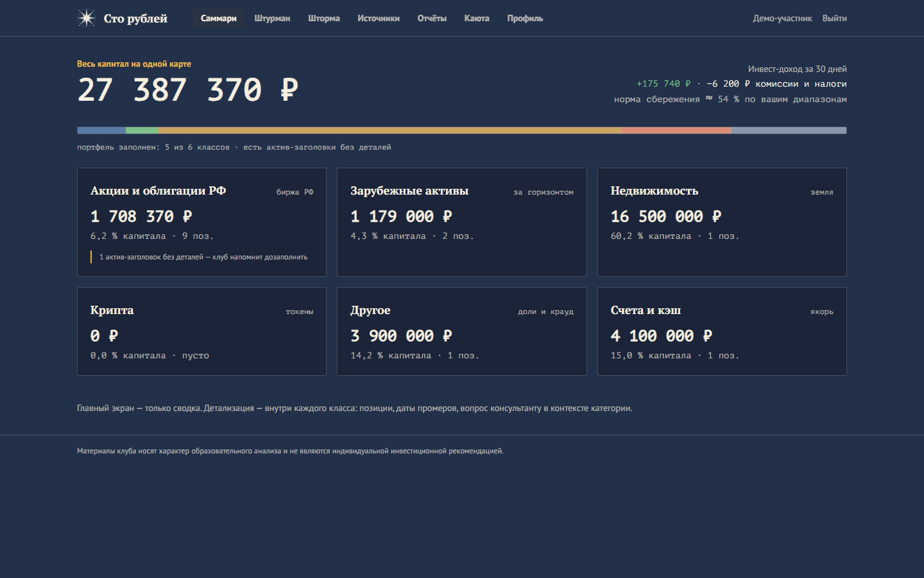Click the grey segment of the portfolio bar

coord(789,130)
